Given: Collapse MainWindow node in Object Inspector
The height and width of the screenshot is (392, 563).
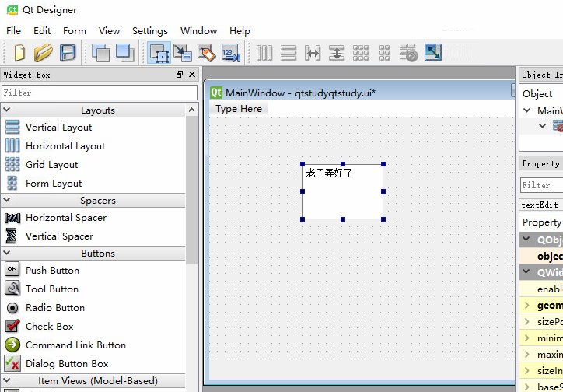Looking at the screenshot, I should click(527, 110).
